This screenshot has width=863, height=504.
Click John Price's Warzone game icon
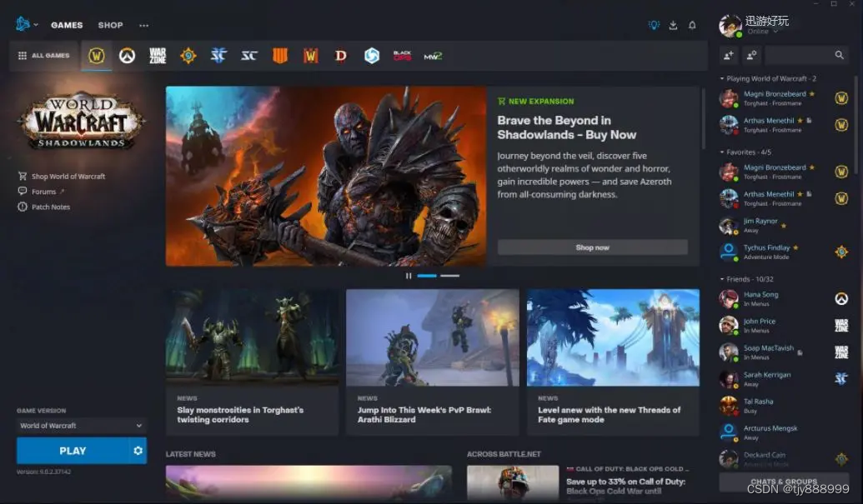[x=841, y=326]
